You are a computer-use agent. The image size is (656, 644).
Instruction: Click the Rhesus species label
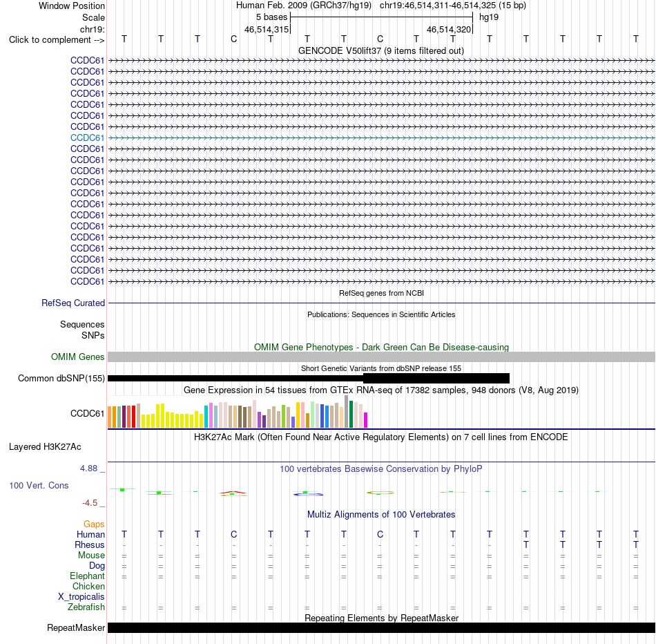[x=90, y=544]
